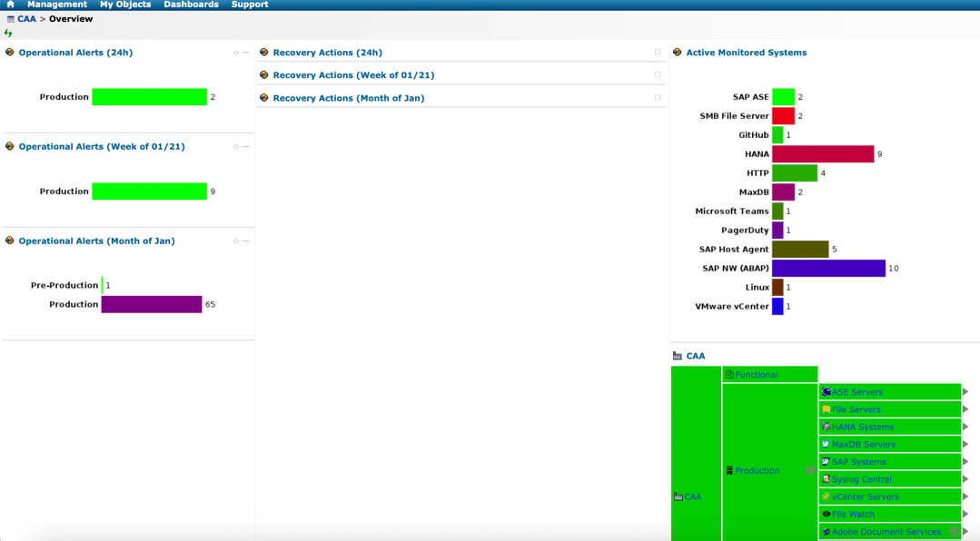Click the vCenter Servers icon
Image resolution: width=980 pixels, height=541 pixels.
coord(826,497)
